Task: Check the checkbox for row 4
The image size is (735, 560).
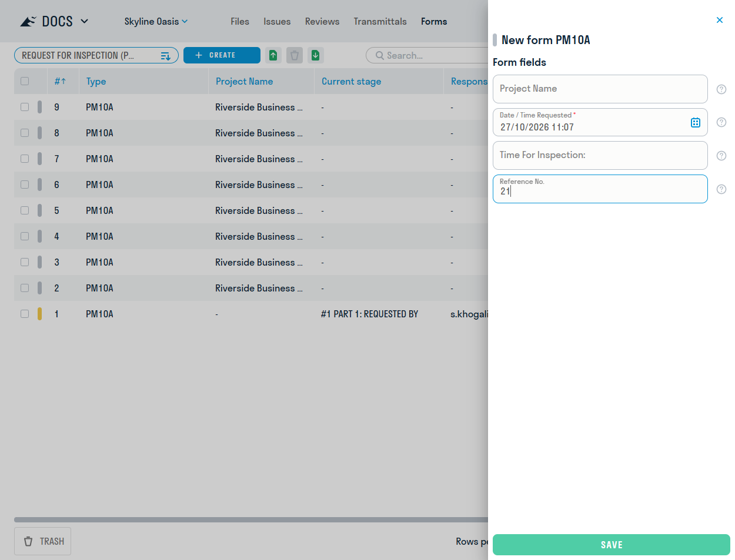Action: [25, 236]
